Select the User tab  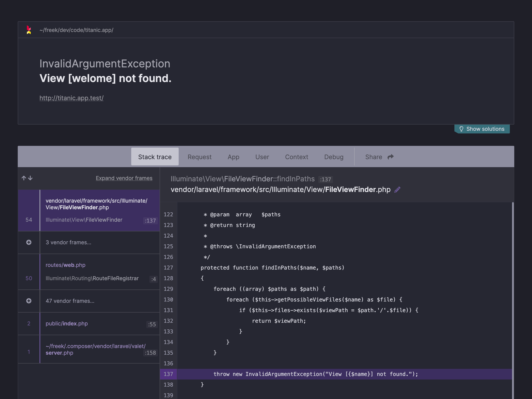262,157
